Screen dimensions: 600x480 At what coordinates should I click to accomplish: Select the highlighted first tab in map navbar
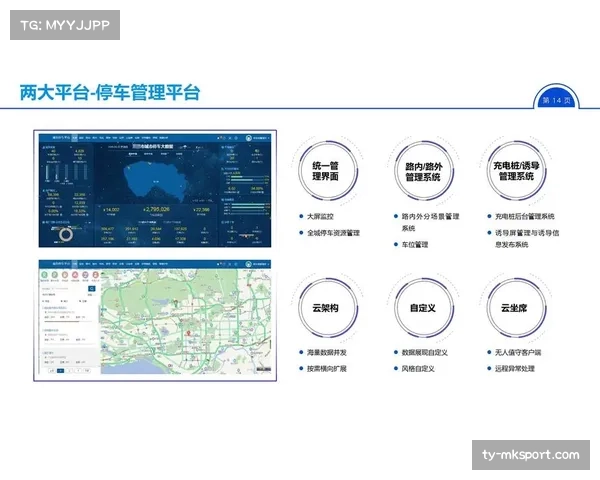(x=75, y=264)
